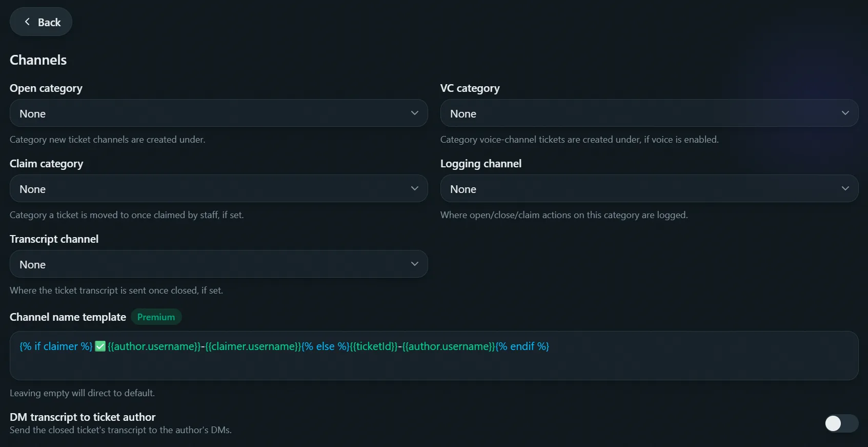Click the 'Channel name template' label

68,317
